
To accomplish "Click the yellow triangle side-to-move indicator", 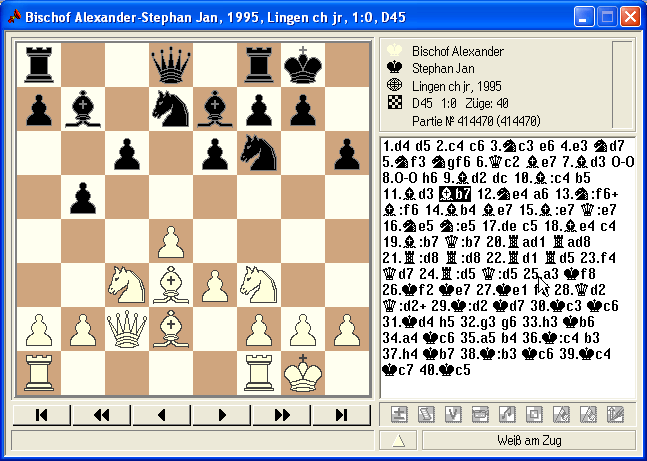I will point(398,440).
